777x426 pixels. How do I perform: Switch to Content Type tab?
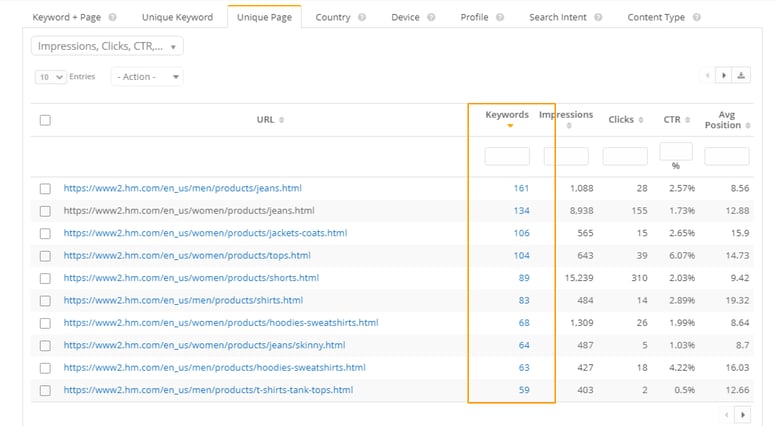point(656,17)
